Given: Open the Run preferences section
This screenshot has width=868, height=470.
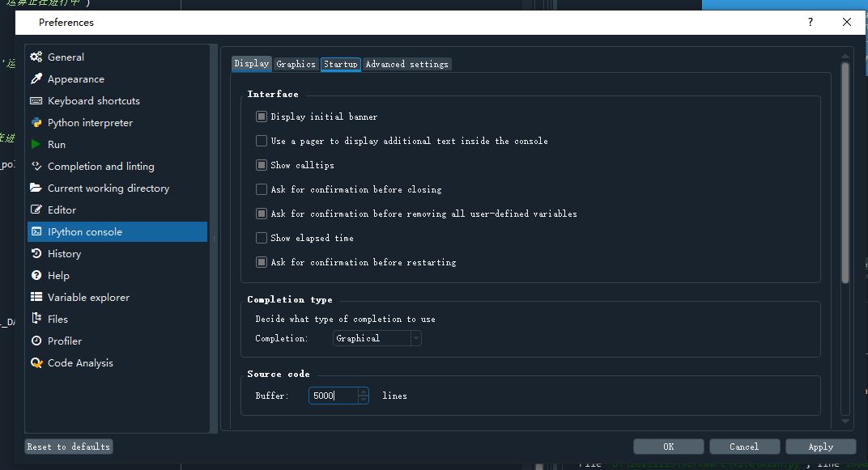Looking at the screenshot, I should pos(117,144).
